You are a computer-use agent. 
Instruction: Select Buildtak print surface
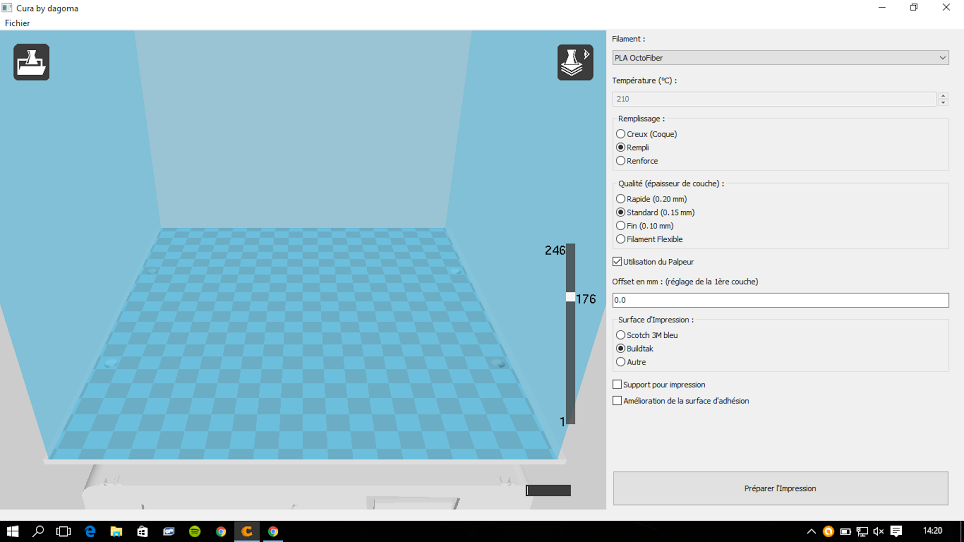(634, 349)
